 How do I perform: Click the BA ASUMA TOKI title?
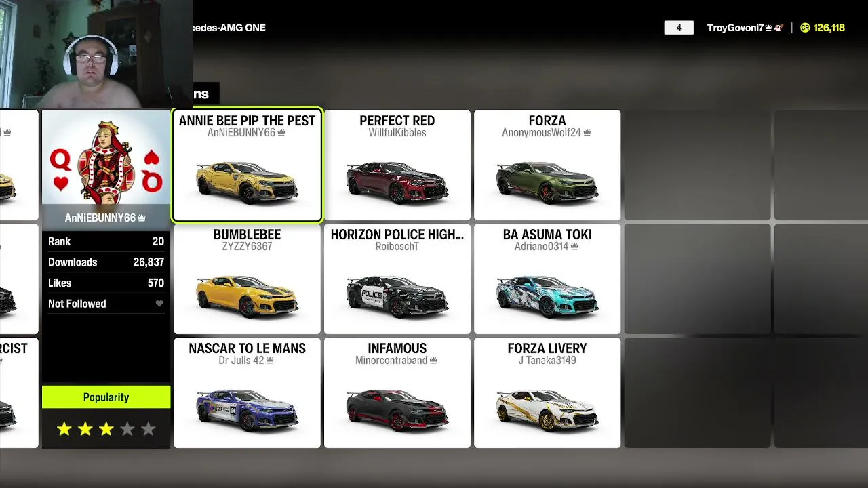click(x=547, y=235)
